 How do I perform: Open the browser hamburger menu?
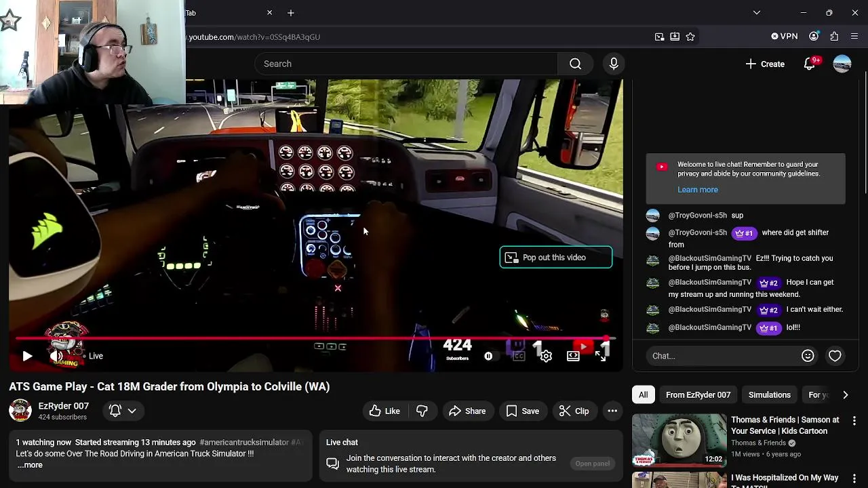pyautogui.click(x=854, y=37)
